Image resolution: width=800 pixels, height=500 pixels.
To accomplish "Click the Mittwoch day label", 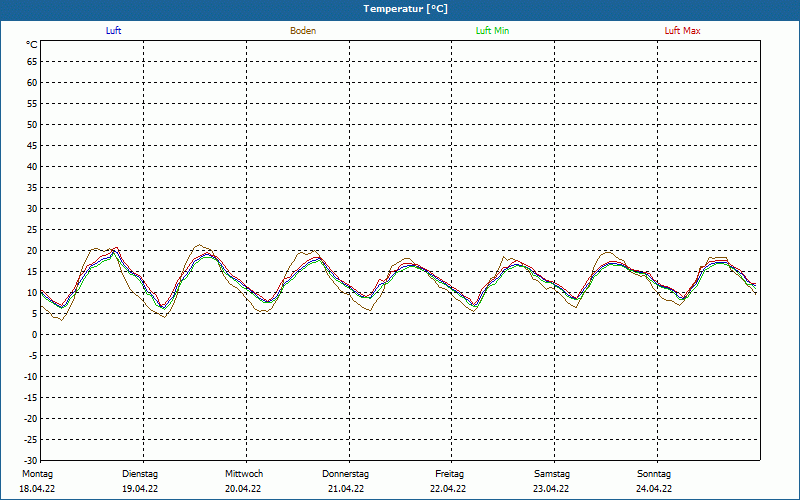I will (244, 474).
